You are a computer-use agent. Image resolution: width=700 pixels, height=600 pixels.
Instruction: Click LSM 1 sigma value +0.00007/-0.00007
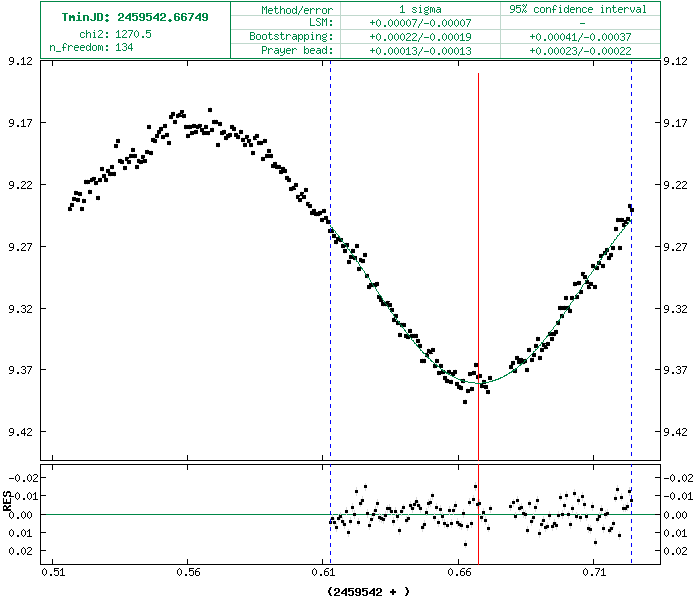(x=415, y=22)
